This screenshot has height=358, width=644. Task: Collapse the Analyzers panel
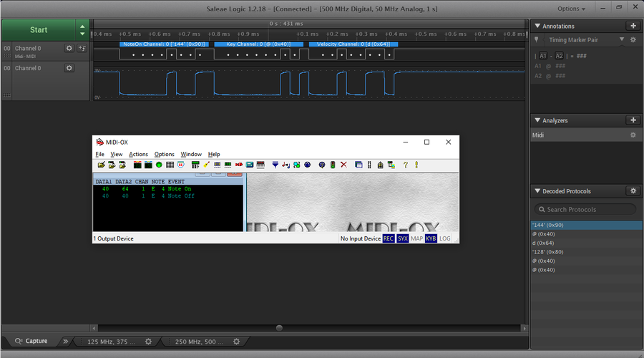click(537, 120)
